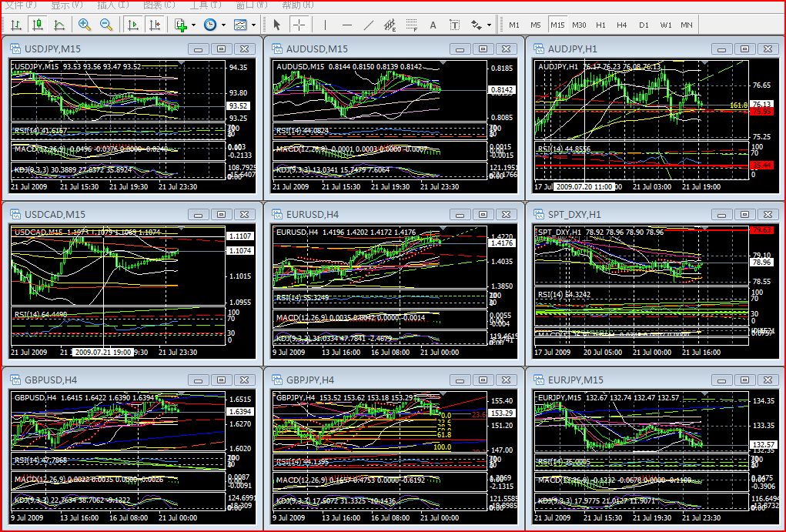The width and height of the screenshot is (786, 532).
Task: Switch to line chart display
Action: coord(59,25)
